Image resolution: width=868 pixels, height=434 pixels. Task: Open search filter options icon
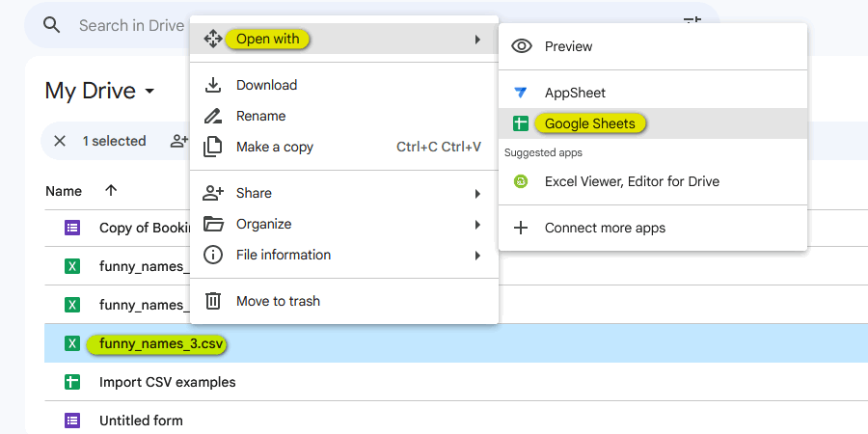click(692, 22)
